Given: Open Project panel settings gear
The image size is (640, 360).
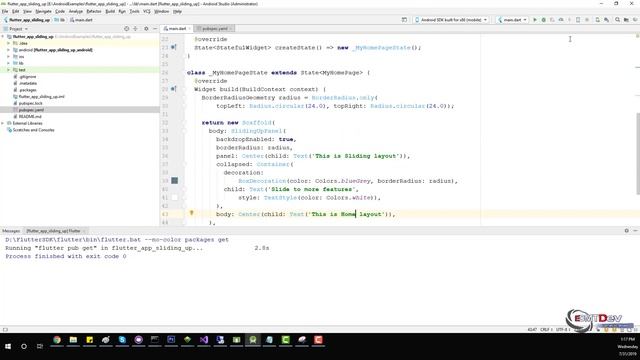Looking at the screenshot, I should 146,29.
